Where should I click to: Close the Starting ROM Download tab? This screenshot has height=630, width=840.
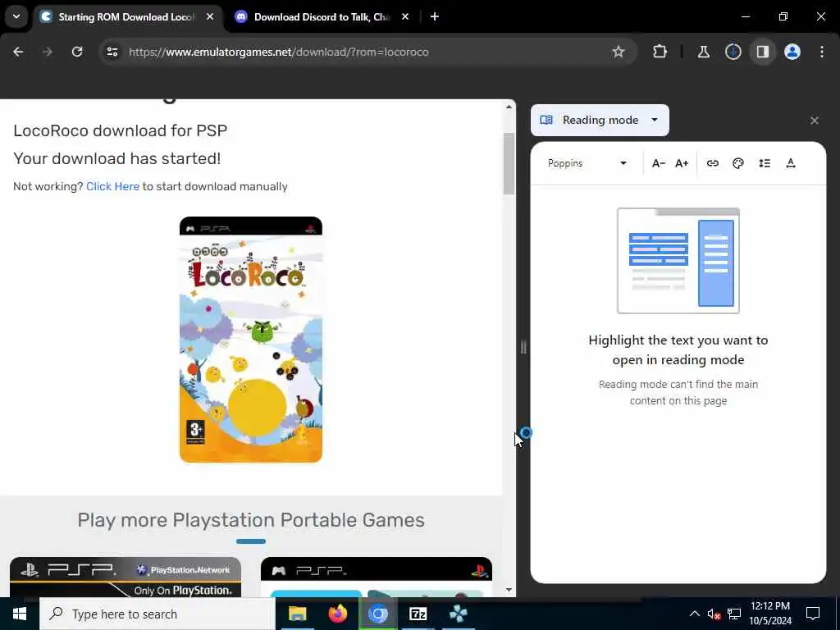[x=210, y=16]
